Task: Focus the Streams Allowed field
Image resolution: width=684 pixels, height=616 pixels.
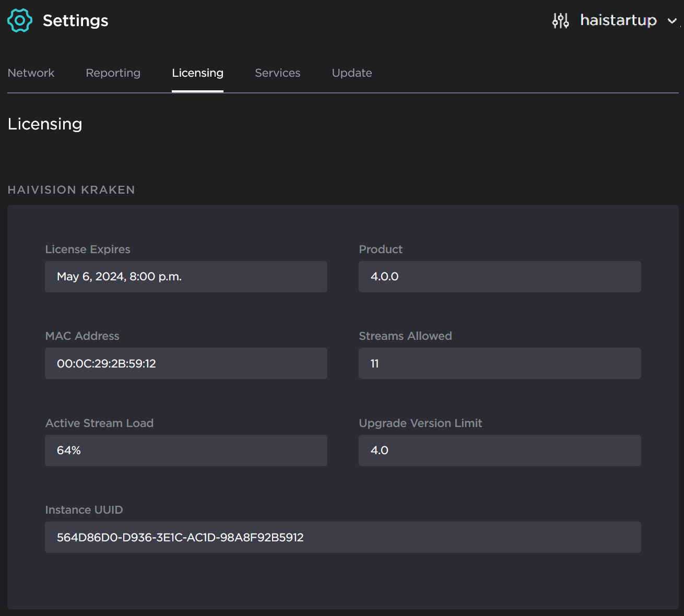Action: pyautogui.click(x=499, y=363)
